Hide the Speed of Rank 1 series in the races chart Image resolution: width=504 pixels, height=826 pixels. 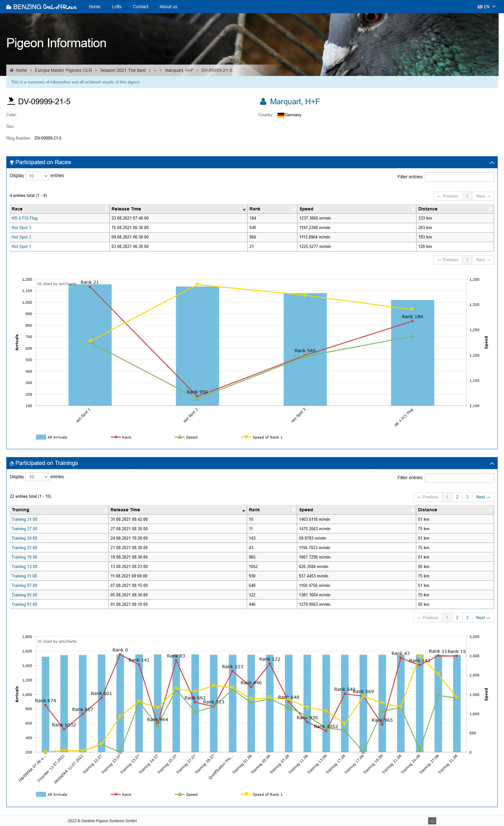click(246, 437)
